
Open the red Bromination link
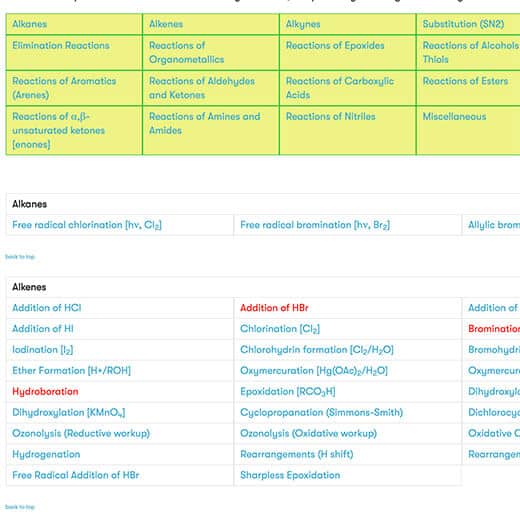point(494,329)
